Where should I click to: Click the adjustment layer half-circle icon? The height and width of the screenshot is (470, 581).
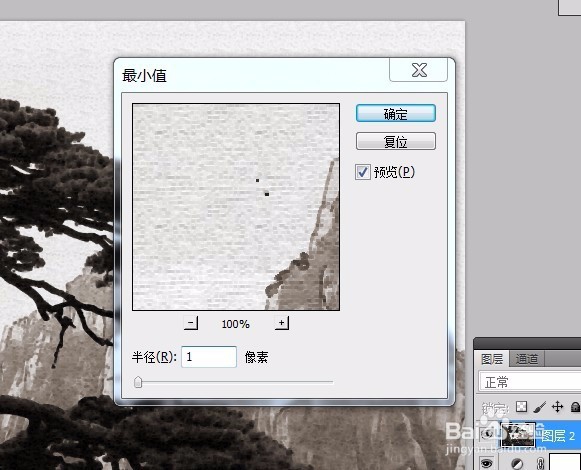(x=517, y=463)
